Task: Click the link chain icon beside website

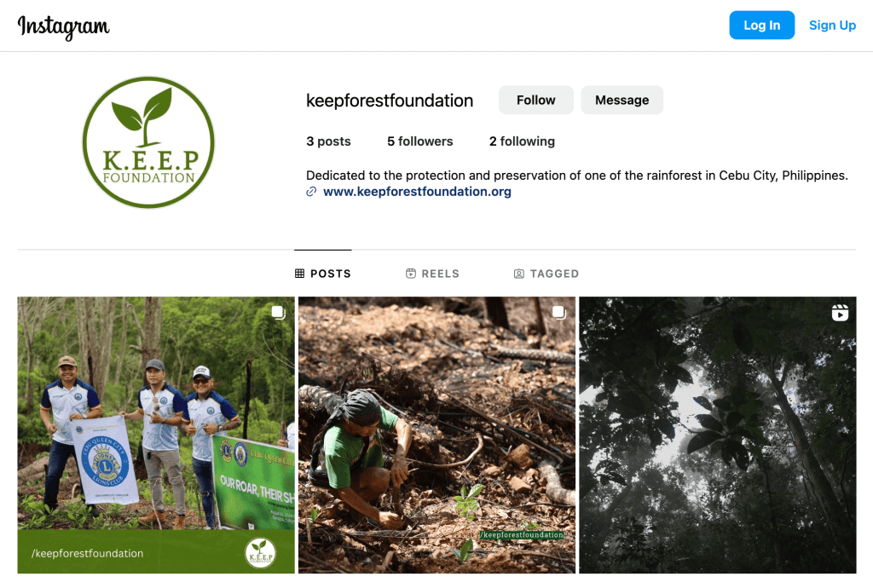Action: click(x=311, y=192)
